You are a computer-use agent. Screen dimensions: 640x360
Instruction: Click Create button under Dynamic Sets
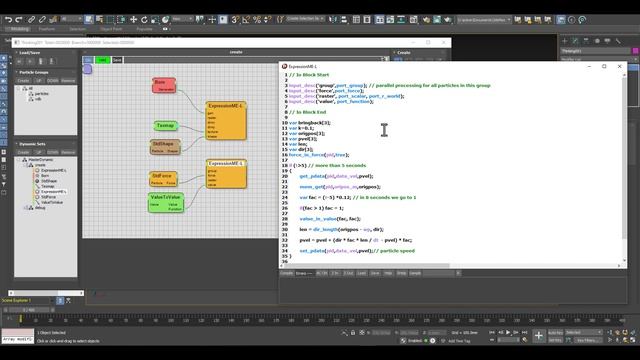[23, 152]
